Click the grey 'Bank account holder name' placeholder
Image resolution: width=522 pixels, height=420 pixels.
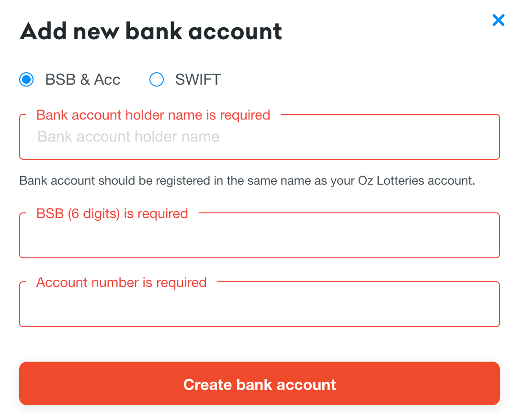[128, 136]
